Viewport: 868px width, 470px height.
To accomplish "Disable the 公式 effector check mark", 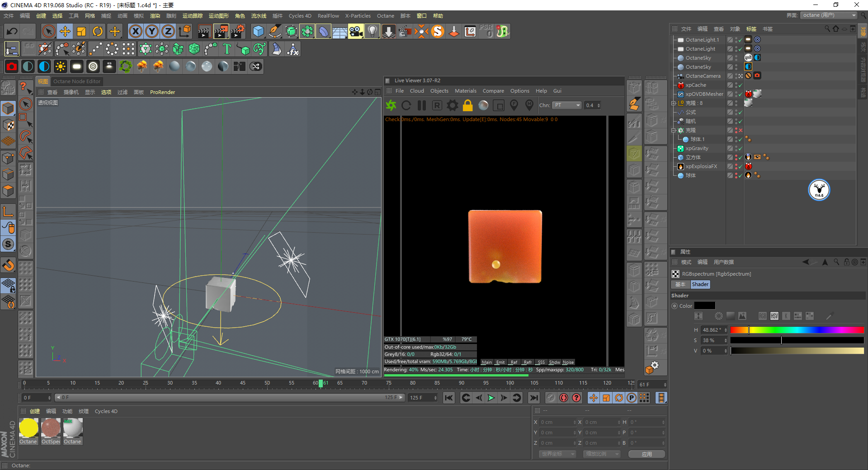I will click(740, 112).
